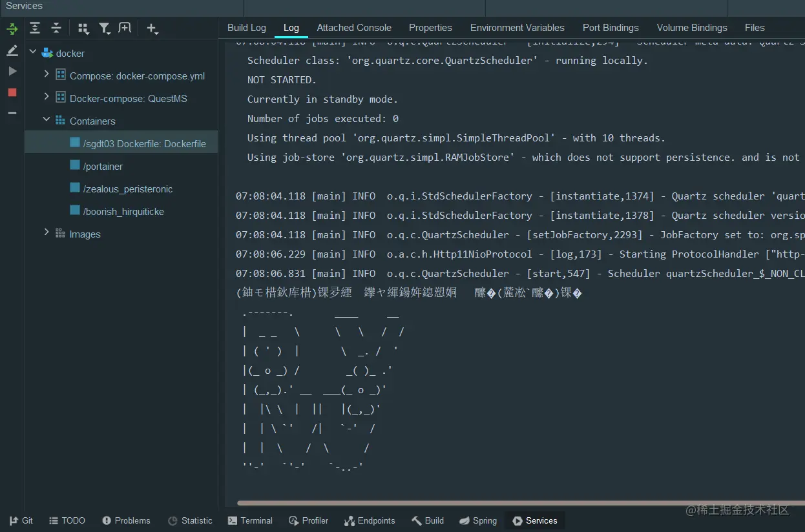The width and height of the screenshot is (805, 532).
Task: Stop the container with red square
Action: (x=12, y=92)
